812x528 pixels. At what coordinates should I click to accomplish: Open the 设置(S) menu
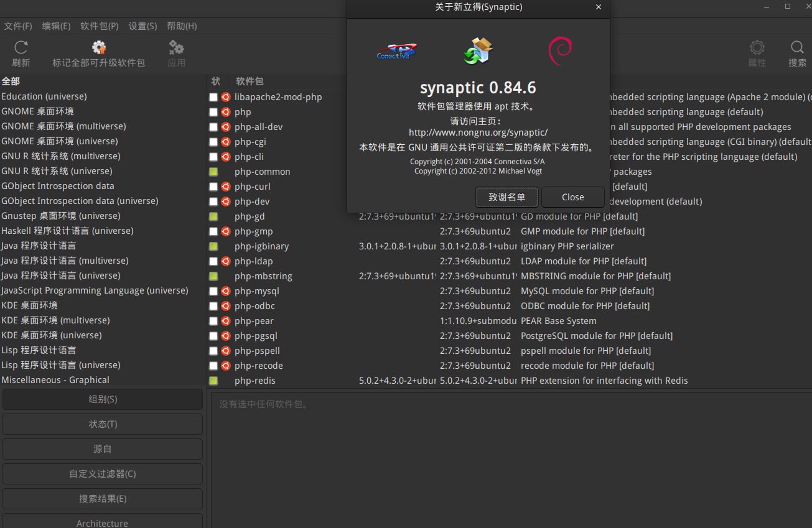142,26
